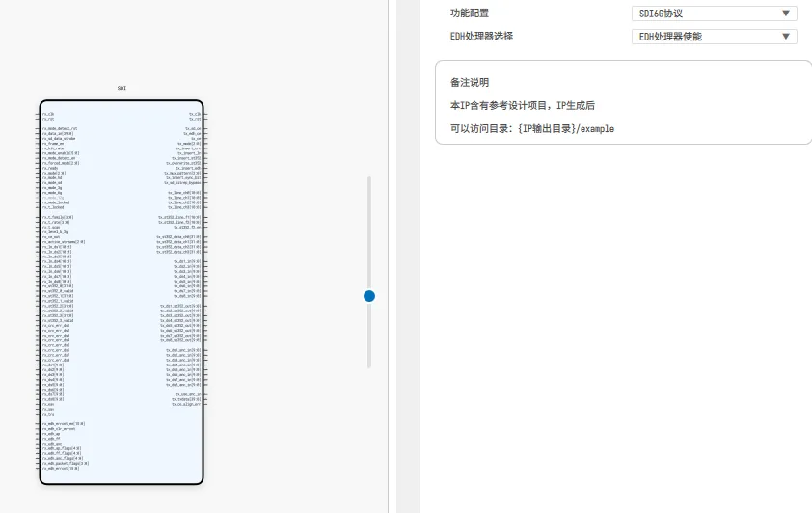Click the rx_mode_locked port label
Image resolution: width=812 pixels, height=513 pixels.
click(55, 202)
